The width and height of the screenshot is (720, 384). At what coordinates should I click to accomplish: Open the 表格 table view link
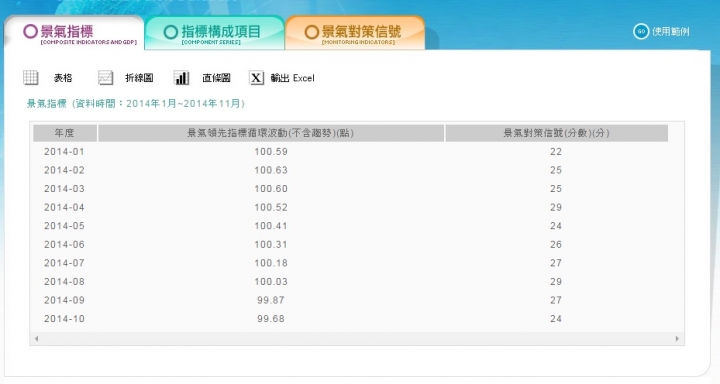pyautogui.click(x=63, y=78)
